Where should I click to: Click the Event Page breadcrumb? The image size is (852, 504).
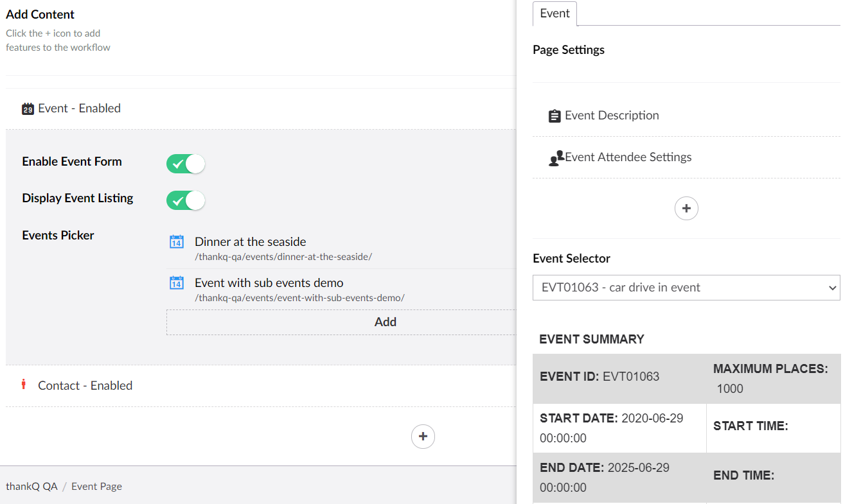click(x=96, y=486)
